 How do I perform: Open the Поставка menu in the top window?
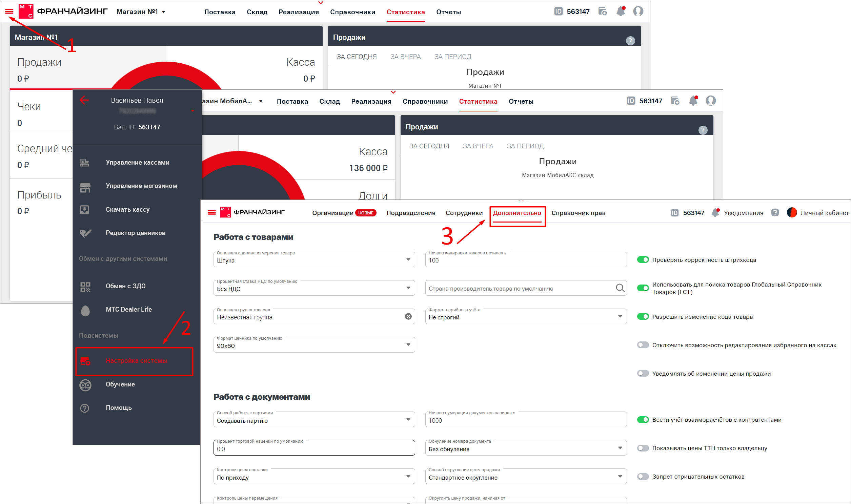coord(220,12)
